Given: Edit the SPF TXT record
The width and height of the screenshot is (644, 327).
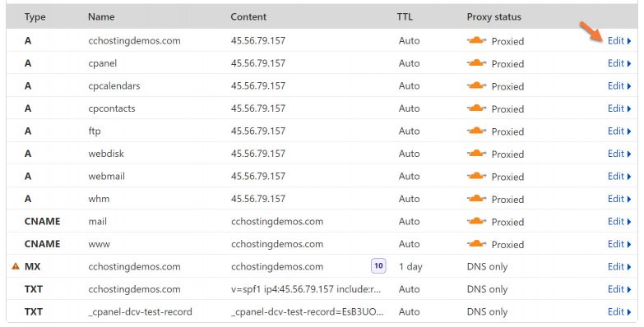Looking at the screenshot, I should [619, 289].
